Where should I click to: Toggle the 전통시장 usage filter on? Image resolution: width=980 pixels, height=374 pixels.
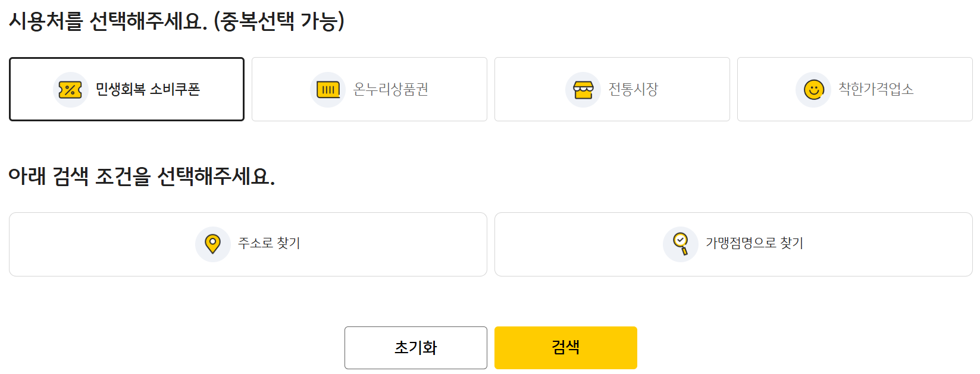coord(612,89)
